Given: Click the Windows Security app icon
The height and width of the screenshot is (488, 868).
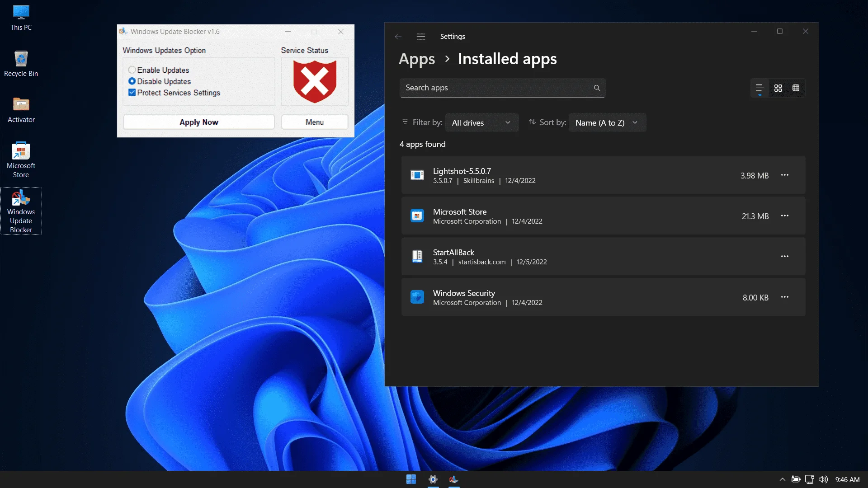Looking at the screenshot, I should tap(417, 297).
